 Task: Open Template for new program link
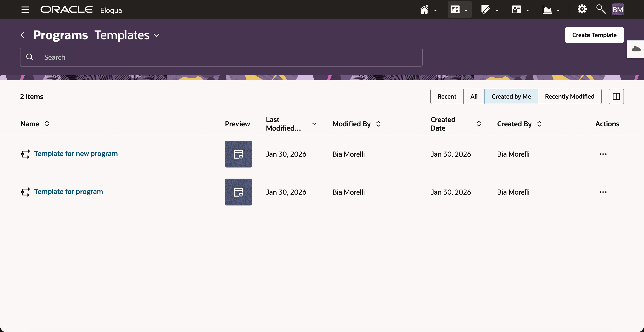pyautogui.click(x=76, y=154)
